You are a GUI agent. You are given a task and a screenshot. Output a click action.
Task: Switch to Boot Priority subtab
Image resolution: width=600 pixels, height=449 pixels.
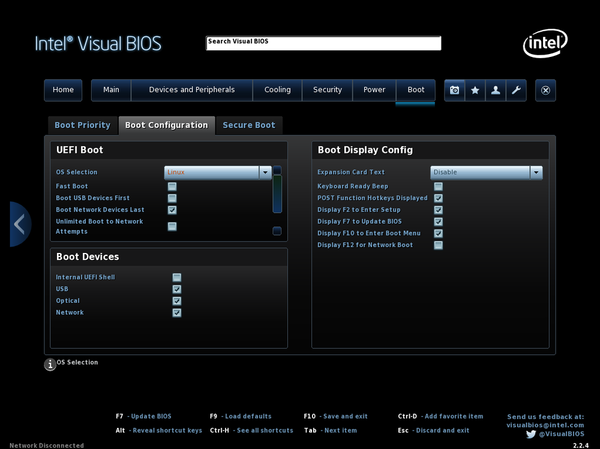[83, 126]
